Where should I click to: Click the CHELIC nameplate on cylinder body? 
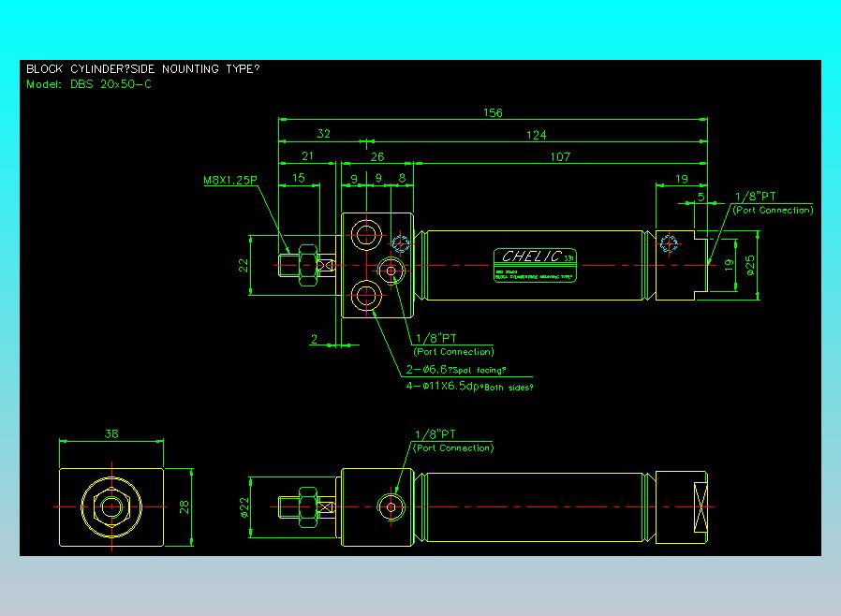(x=535, y=265)
